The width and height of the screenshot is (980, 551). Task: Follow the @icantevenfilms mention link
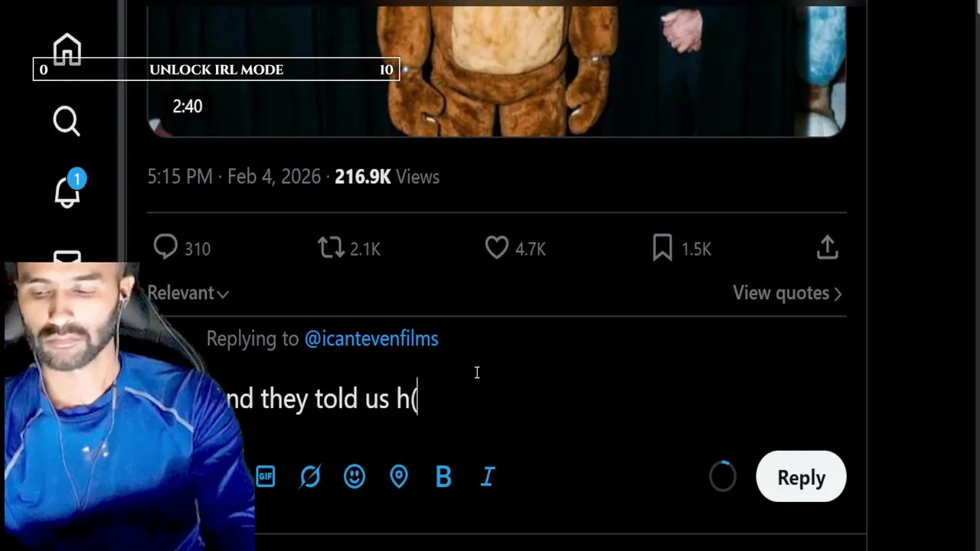[371, 339]
